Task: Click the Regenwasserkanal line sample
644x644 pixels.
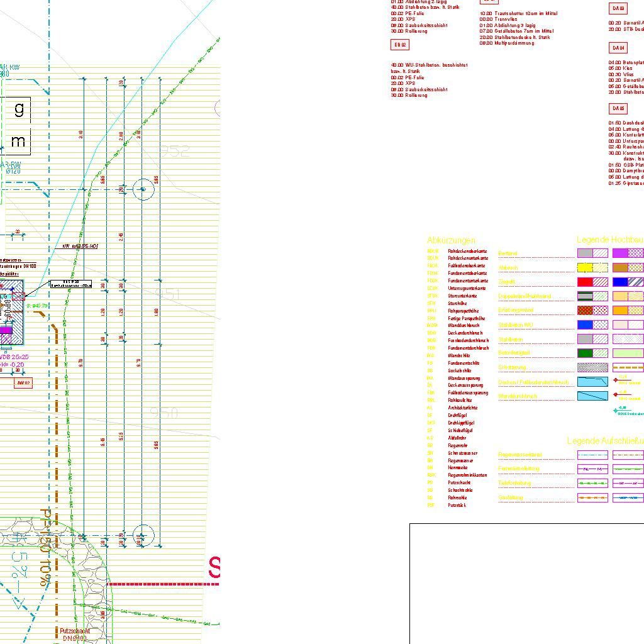Action: (x=592, y=455)
